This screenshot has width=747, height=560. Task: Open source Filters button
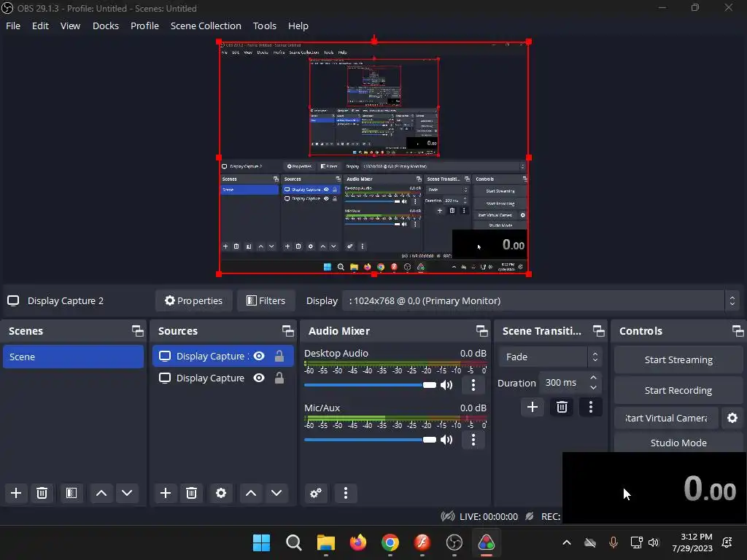(x=266, y=301)
